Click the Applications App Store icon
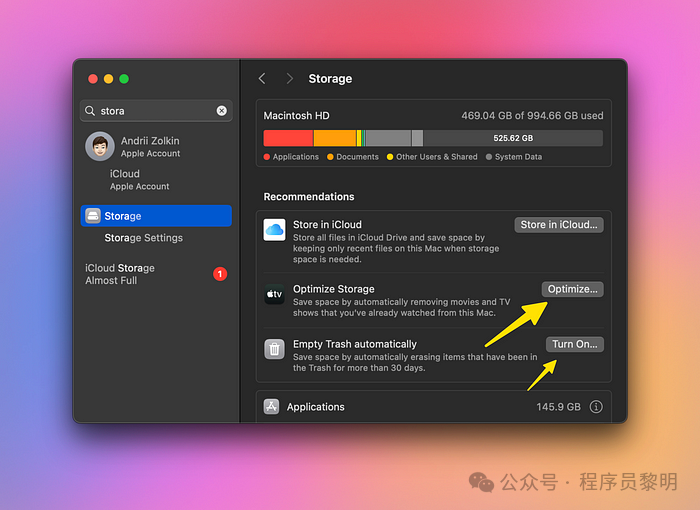Screen dimensions: 700x510 click(271, 407)
